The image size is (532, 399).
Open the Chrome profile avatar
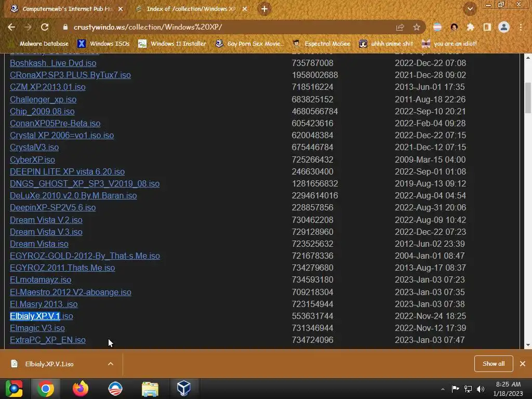point(504,27)
